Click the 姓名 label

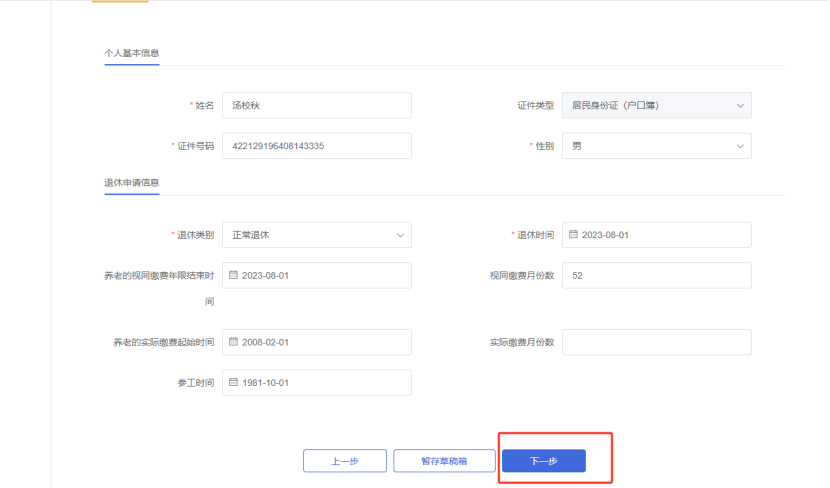pos(204,105)
